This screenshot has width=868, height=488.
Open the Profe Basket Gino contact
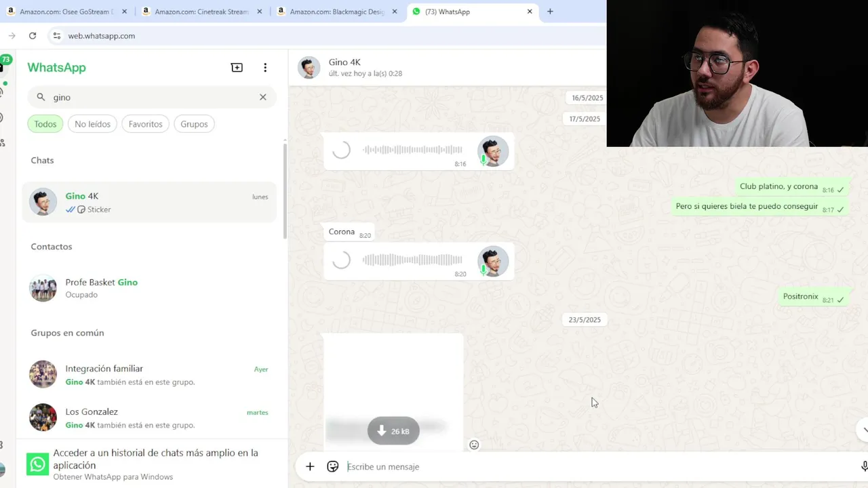pos(149,288)
